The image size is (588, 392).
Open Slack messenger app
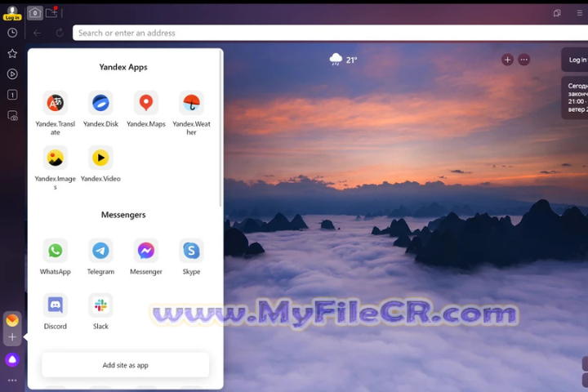[100, 312]
